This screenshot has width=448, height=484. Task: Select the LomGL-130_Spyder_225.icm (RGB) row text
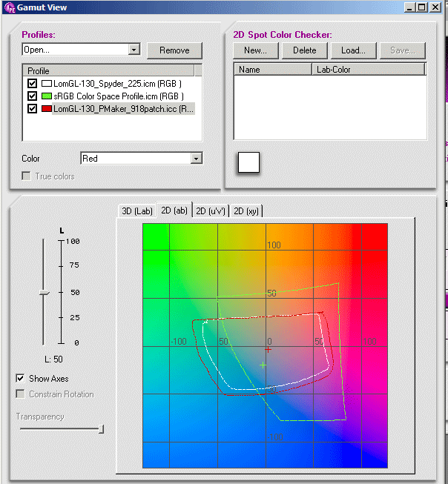coord(117,83)
